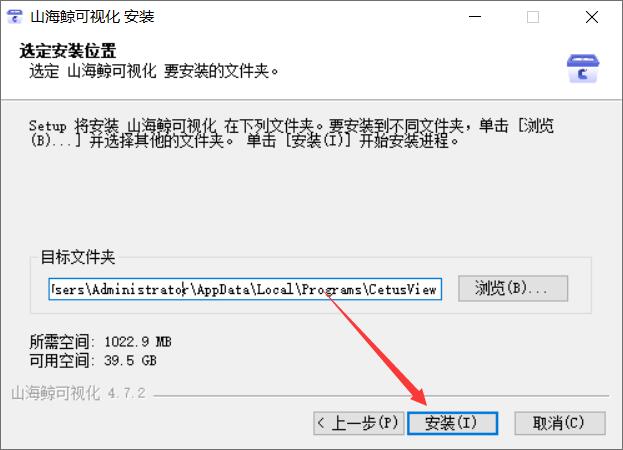
Task: Cancel setup with the 取消(C) button
Action: [560, 423]
